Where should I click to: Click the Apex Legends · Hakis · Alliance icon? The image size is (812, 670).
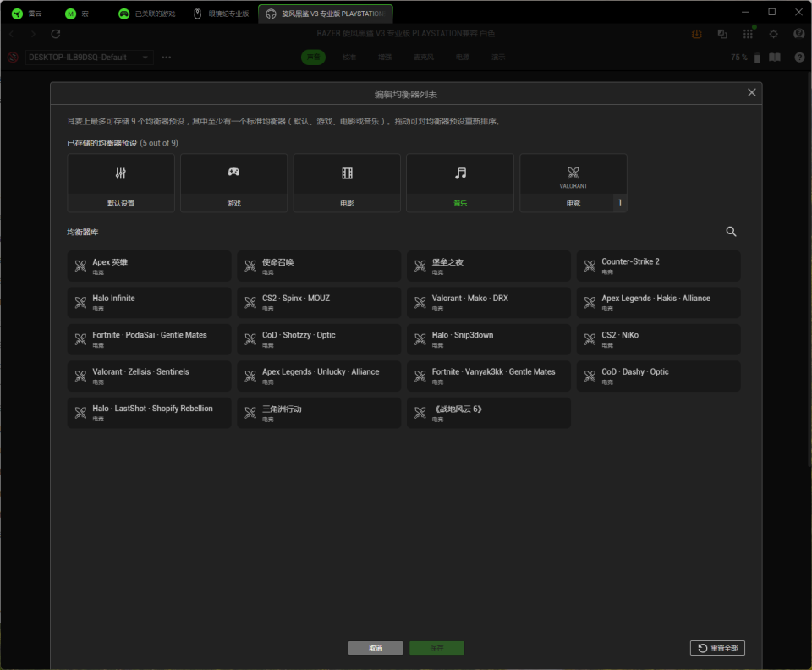coord(590,302)
